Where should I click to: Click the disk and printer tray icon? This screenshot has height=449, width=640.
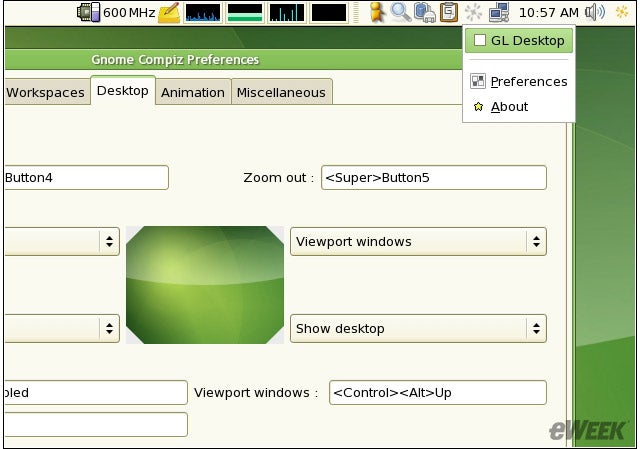(424, 12)
